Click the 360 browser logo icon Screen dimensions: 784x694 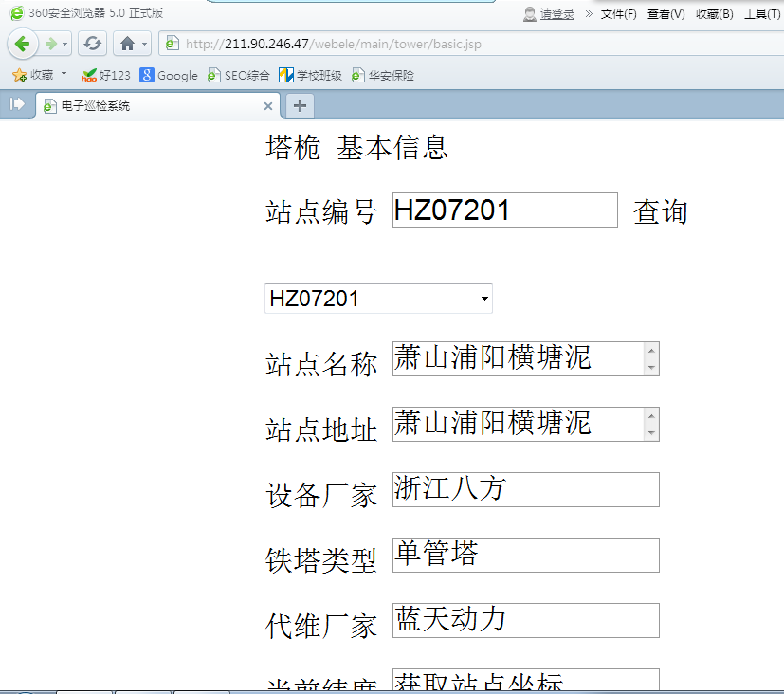17,13
